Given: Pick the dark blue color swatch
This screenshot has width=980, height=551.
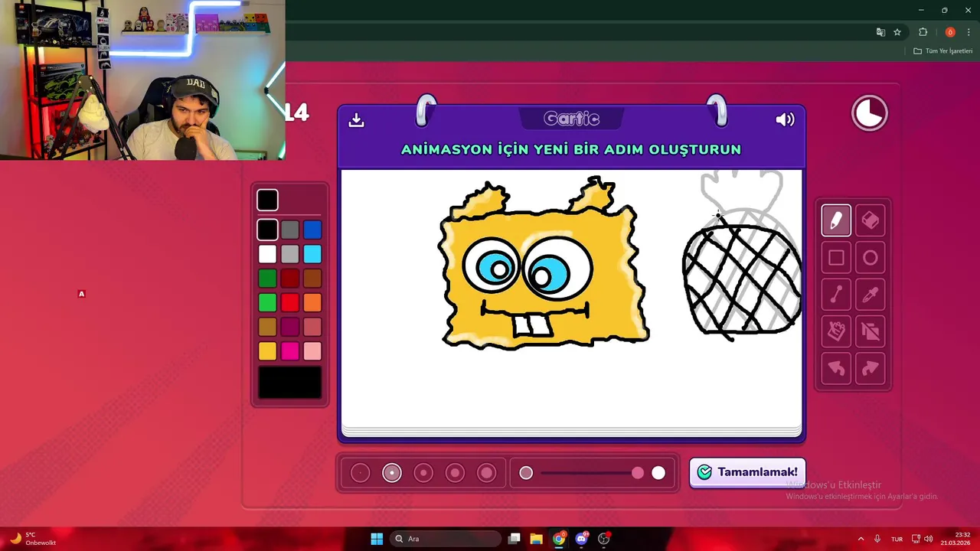Looking at the screenshot, I should tap(312, 230).
